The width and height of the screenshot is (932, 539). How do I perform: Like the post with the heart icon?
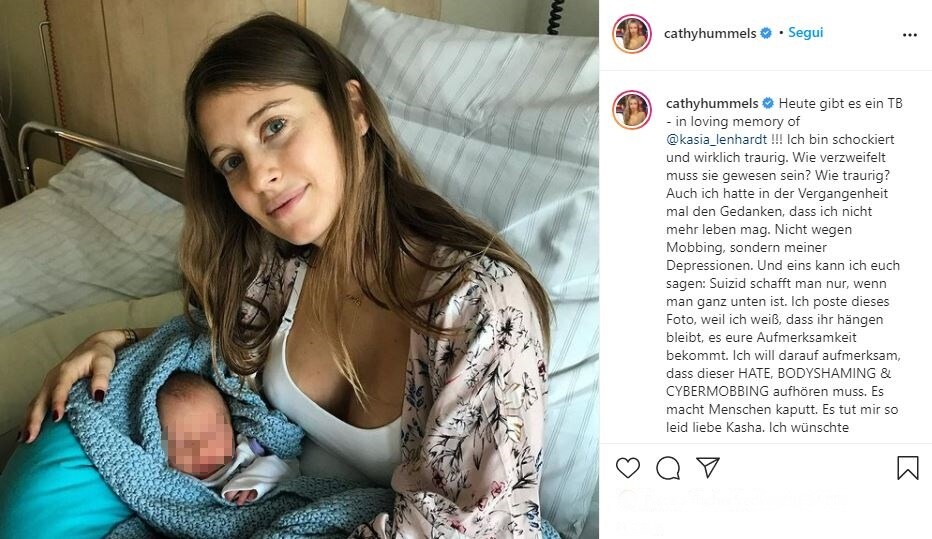(628, 468)
